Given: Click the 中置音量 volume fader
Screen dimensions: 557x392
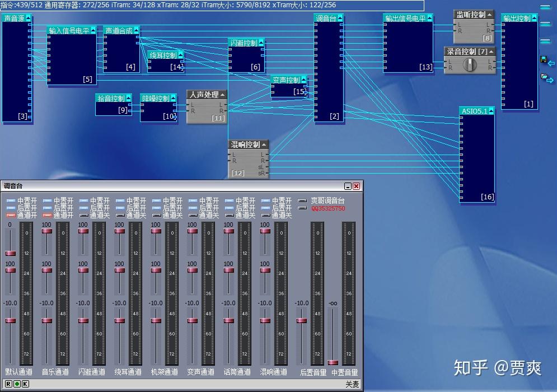Looking at the screenshot, I should 333,363.
